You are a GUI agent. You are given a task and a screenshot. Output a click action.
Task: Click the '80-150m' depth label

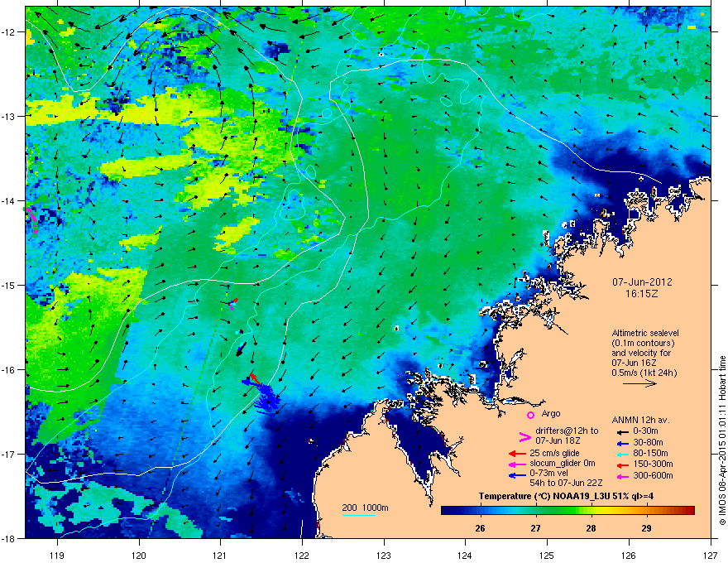point(650,453)
